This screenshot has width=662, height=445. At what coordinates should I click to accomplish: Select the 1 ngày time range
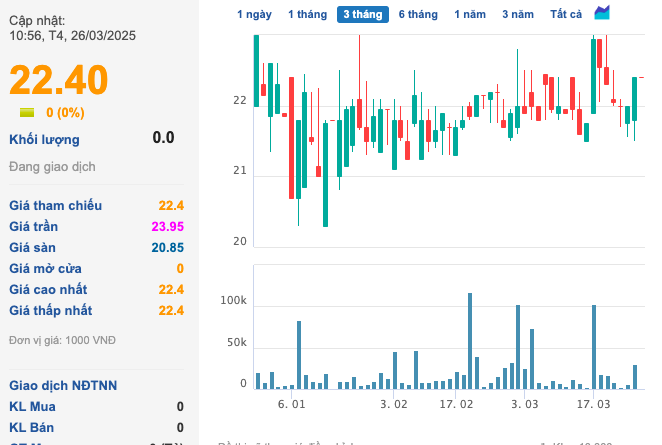click(x=254, y=14)
